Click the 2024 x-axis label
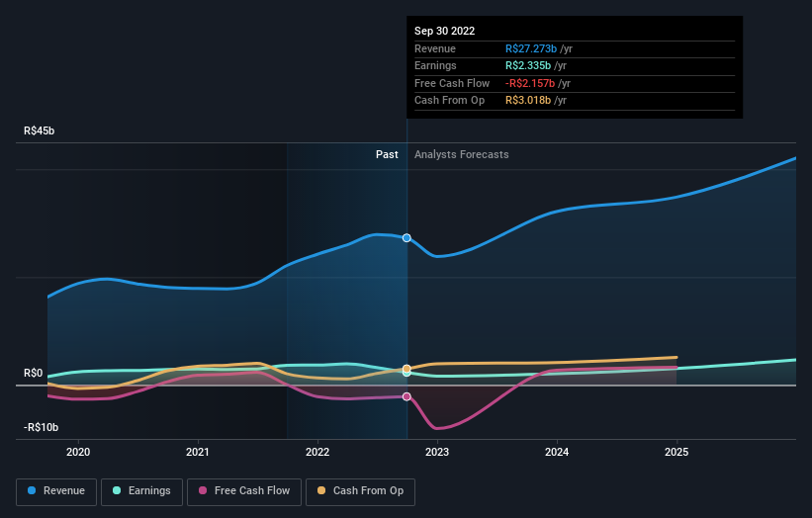The width and height of the screenshot is (812, 518). [x=557, y=452]
